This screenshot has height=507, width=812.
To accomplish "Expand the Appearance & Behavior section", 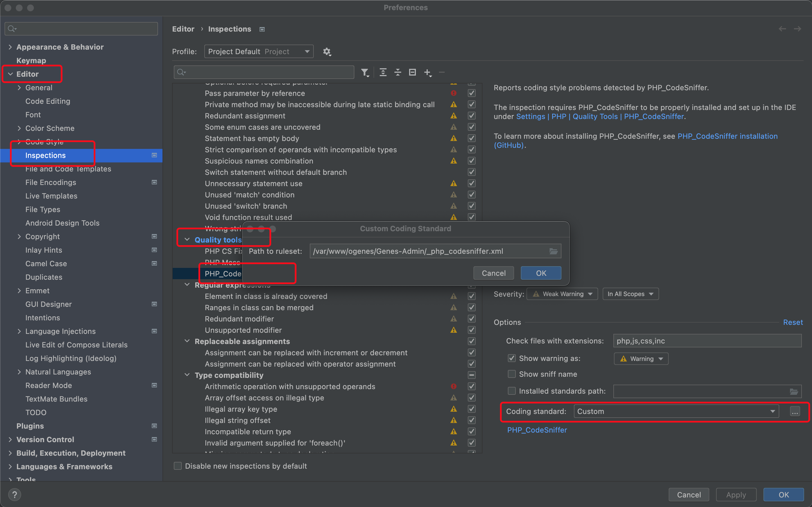I will tap(10, 47).
